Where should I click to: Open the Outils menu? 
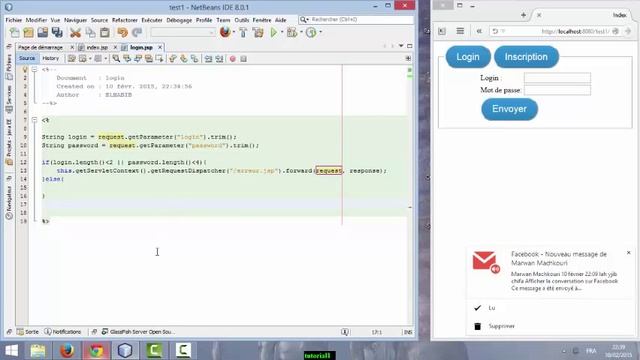tap(242, 20)
